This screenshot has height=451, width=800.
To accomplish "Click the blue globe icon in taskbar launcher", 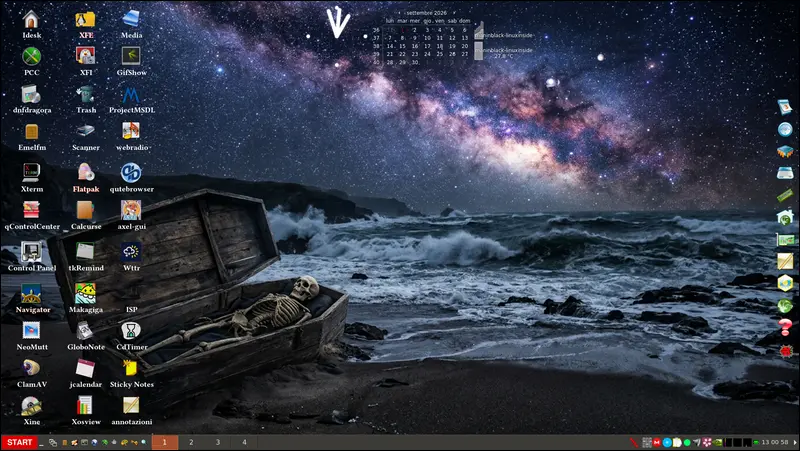I will (x=94, y=442).
